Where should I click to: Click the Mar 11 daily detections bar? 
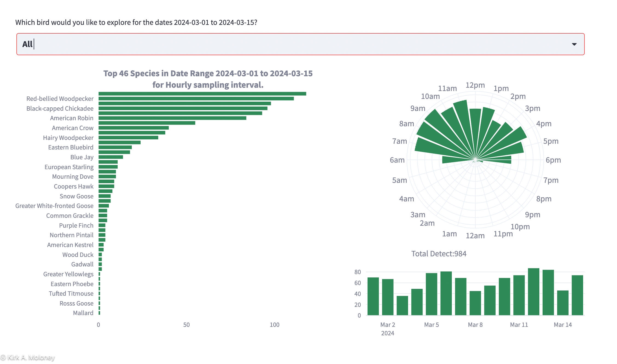point(519,295)
